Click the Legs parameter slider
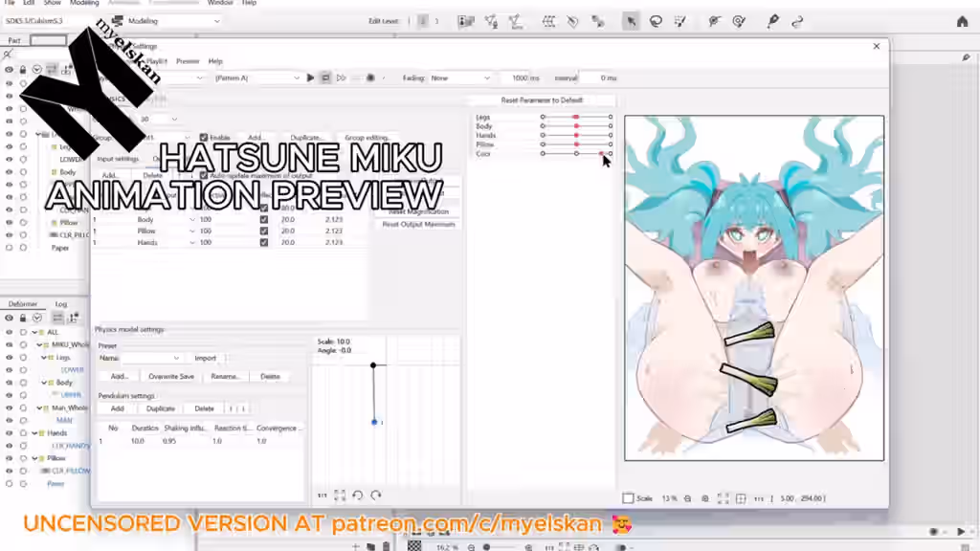This screenshot has height=551, width=980. pos(576,118)
